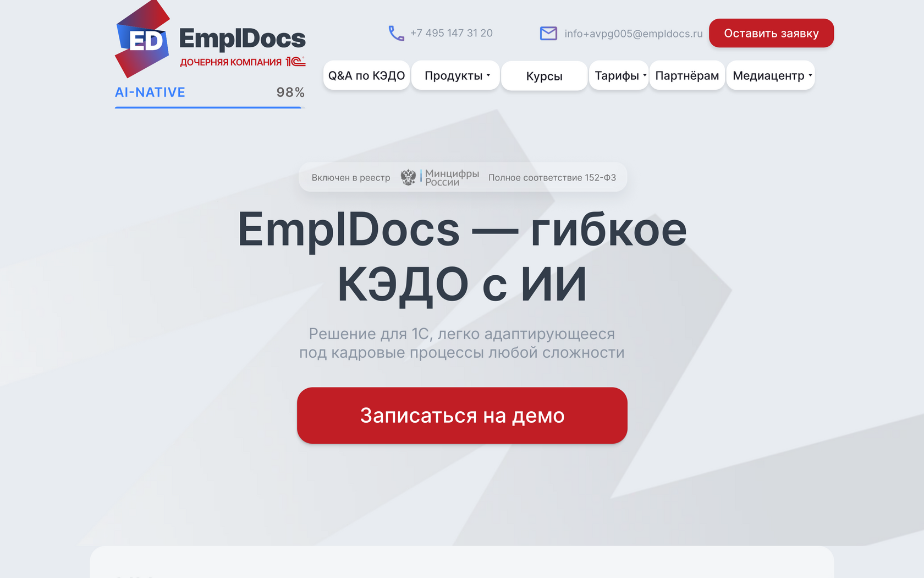This screenshot has width=924, height=578.
Task: Open the Тарифы menu
Action: coord(619,75)
